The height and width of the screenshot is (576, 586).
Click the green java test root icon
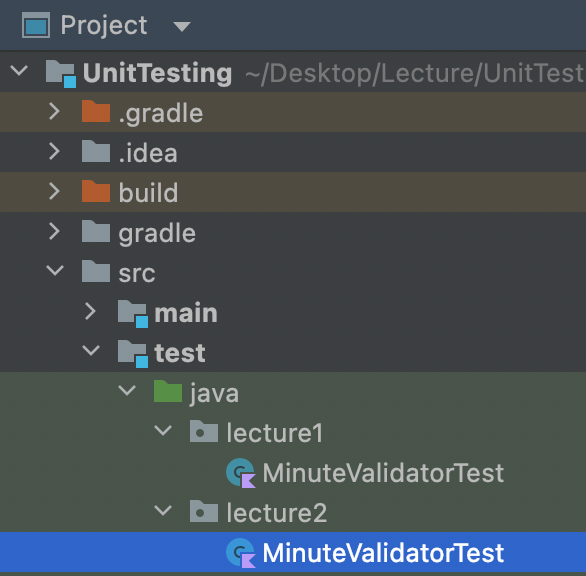[x=168, y=391]
